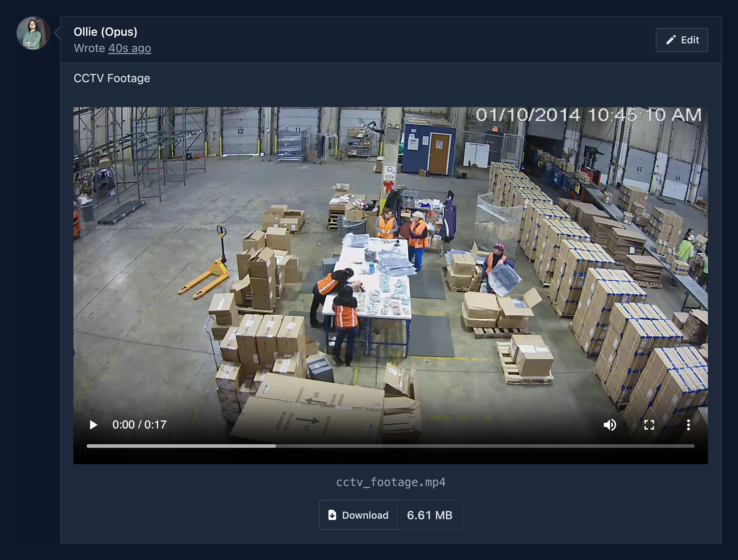Screen dimensions: 738x560
Task: Click the 6.61 MB file size label
Action: click(x=430, y=515)
